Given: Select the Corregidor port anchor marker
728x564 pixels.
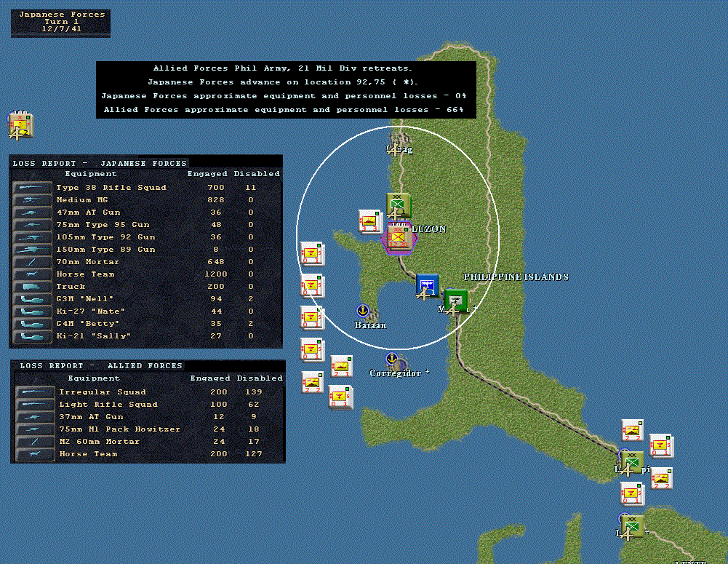Looking at the screenshot, I should [391, 359].
